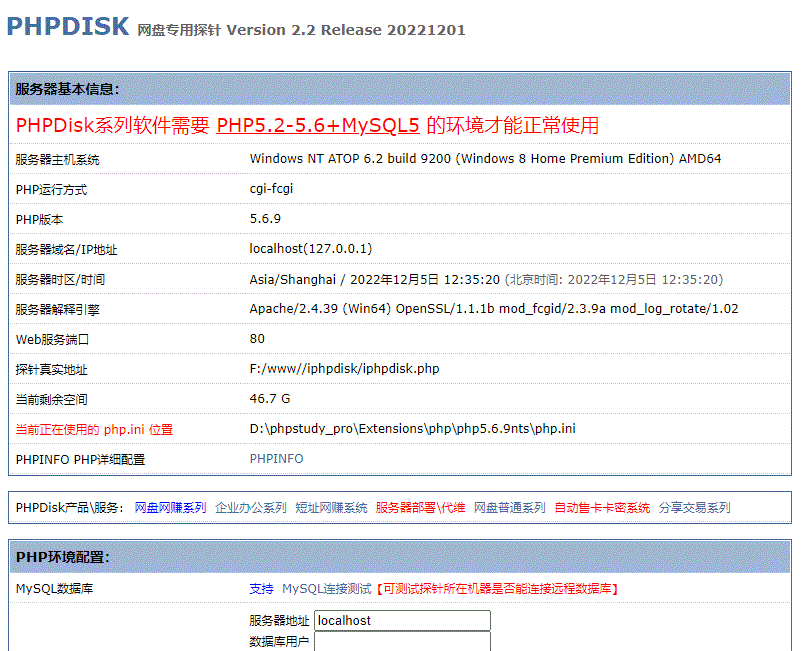This screenshot has width=801, height=651.
Task: Open the 网盘网赚系列 product link
Action: pyautogui.click(x=170, y=507)
